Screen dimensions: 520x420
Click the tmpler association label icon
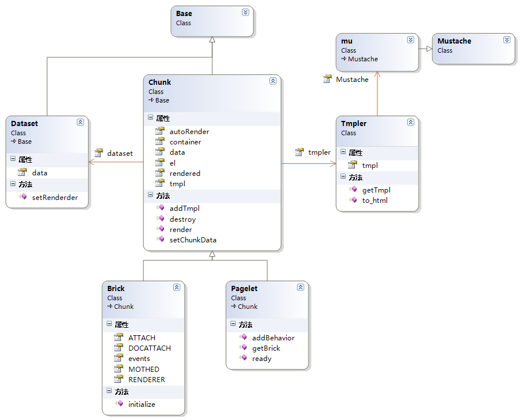tap(299, 152)
